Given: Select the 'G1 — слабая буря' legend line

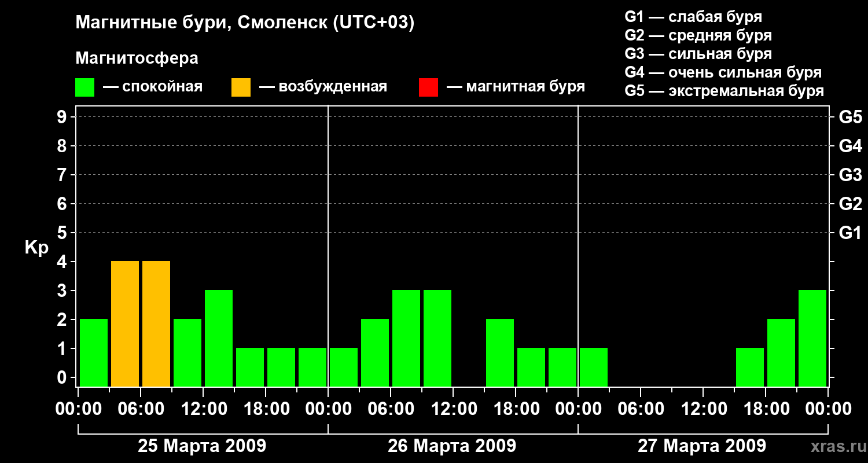Looking at the screenshot, I should 693,17.
